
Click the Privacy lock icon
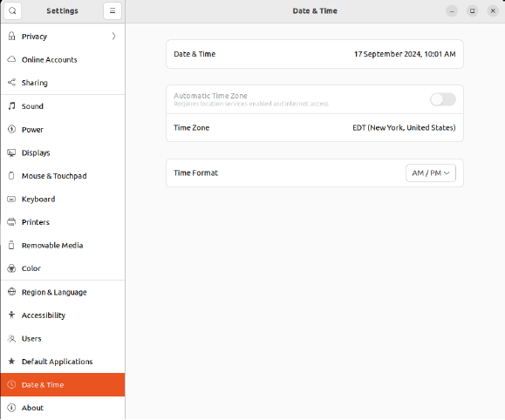coord(11,36)
